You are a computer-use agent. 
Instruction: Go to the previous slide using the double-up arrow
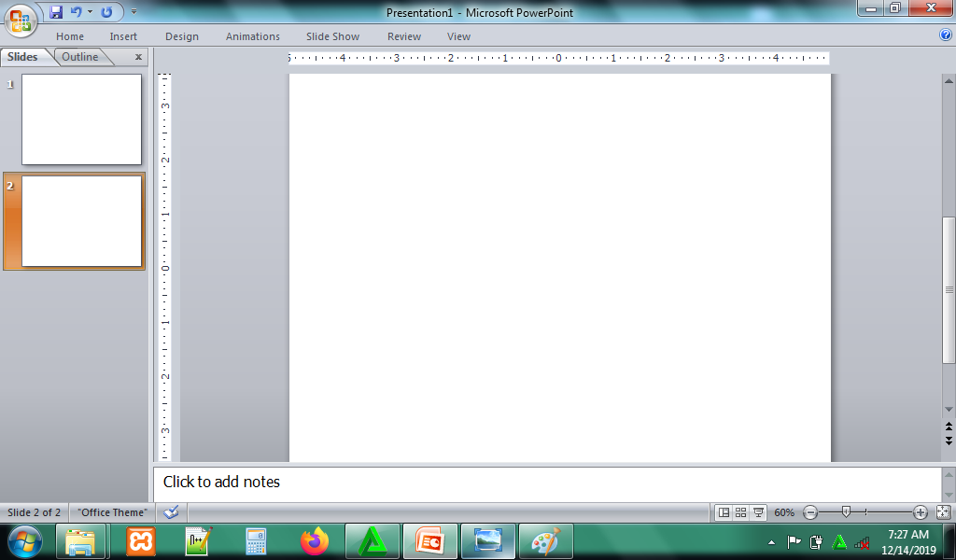point(949,427)
